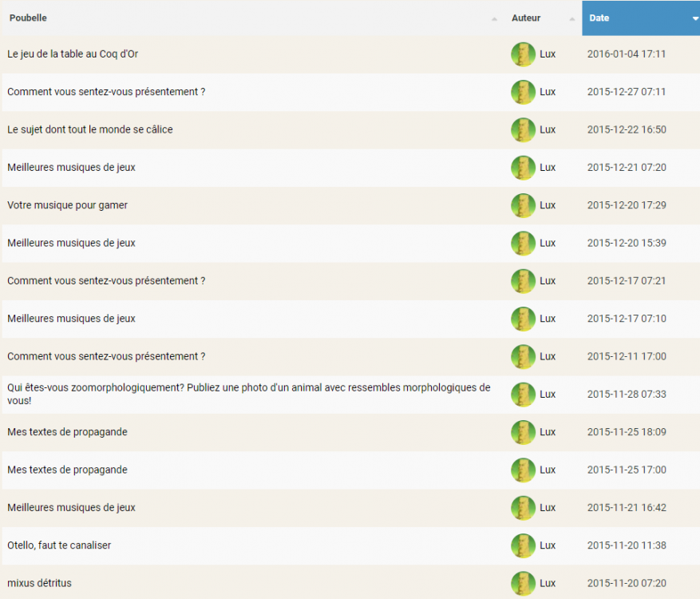Sort the table by the Poubelle header label

[x=28, y=18]
